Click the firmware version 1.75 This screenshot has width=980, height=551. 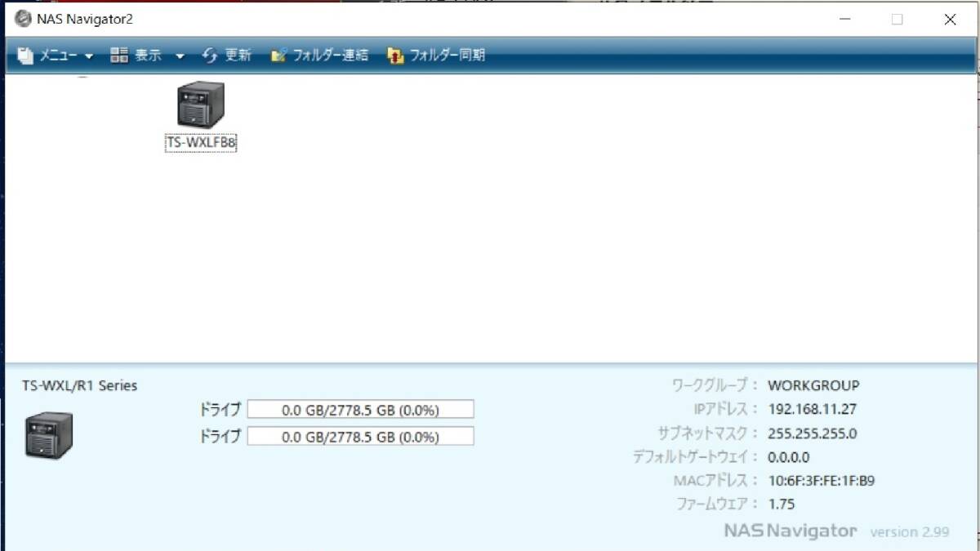tap(782, 504)
